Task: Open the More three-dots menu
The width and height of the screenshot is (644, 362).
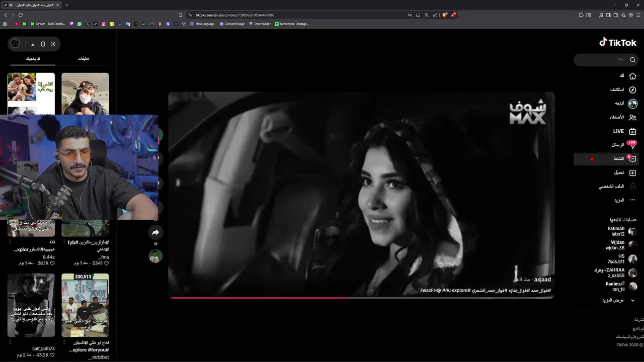Action: (x=632, y=200)
